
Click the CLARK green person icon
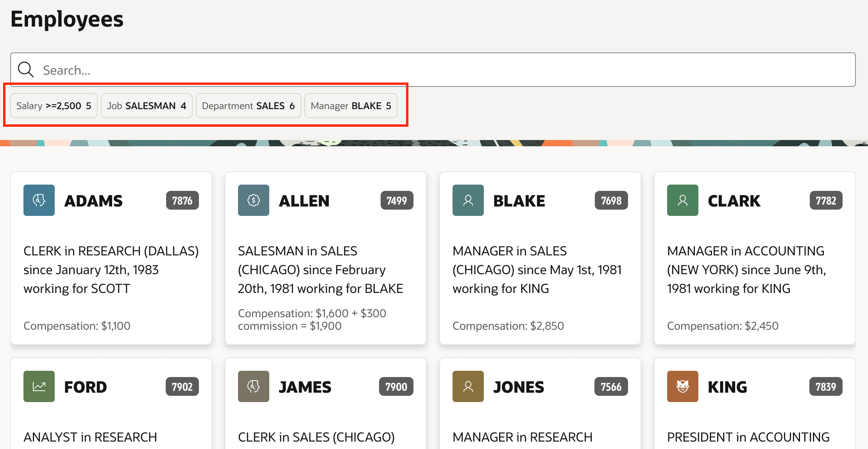[683, 200]
